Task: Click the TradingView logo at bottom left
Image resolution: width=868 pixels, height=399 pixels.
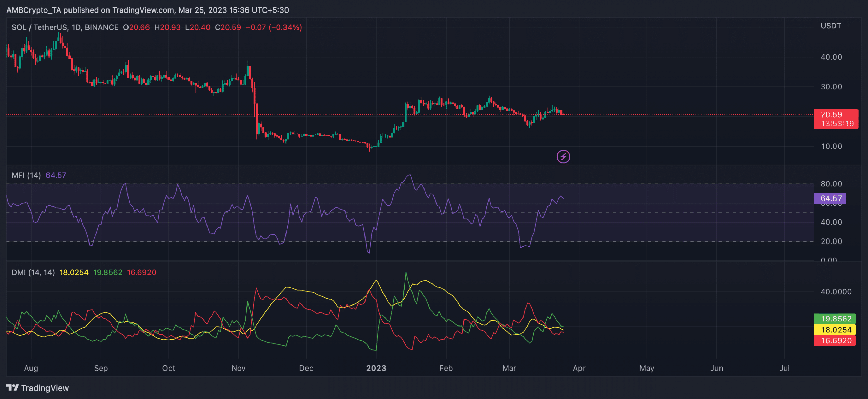Action: point(38,388)
